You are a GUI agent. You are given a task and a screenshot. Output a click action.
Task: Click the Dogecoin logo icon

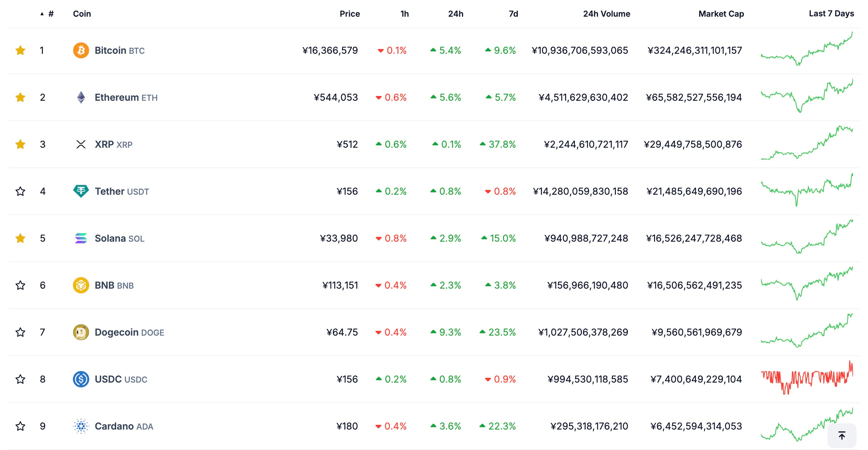[x=81, y=332]
